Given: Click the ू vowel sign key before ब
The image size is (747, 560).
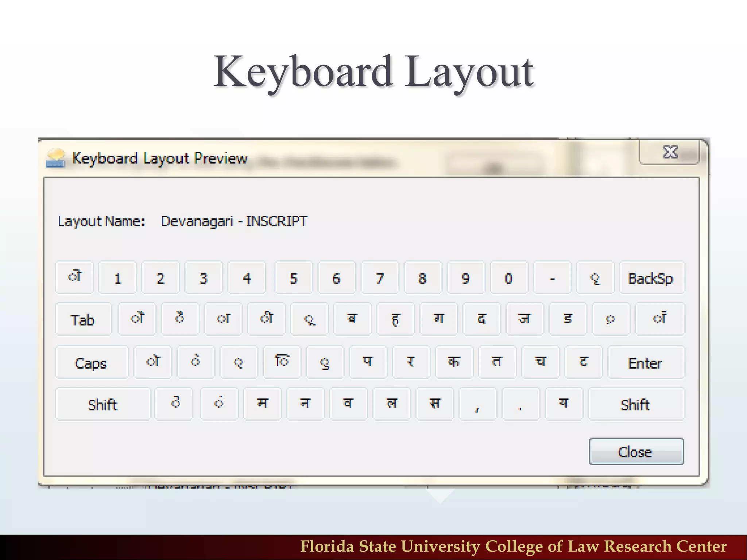Looking at the screenshot, I should [x=309, y=319].
